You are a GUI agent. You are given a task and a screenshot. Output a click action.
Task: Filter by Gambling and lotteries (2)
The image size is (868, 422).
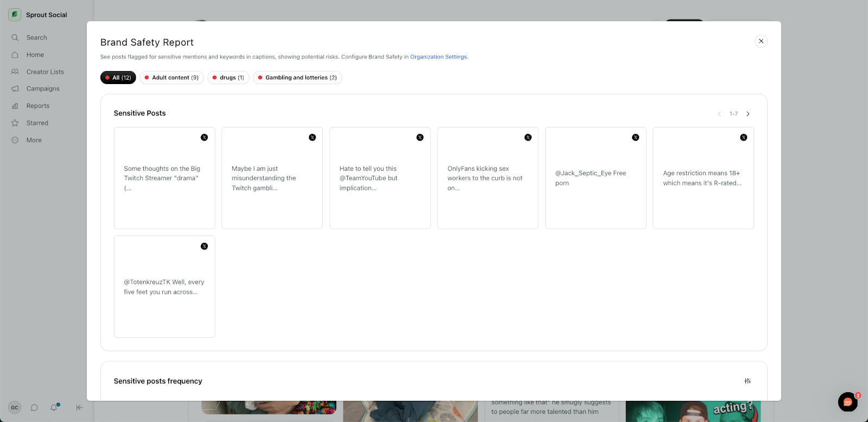tap(298, 78)
